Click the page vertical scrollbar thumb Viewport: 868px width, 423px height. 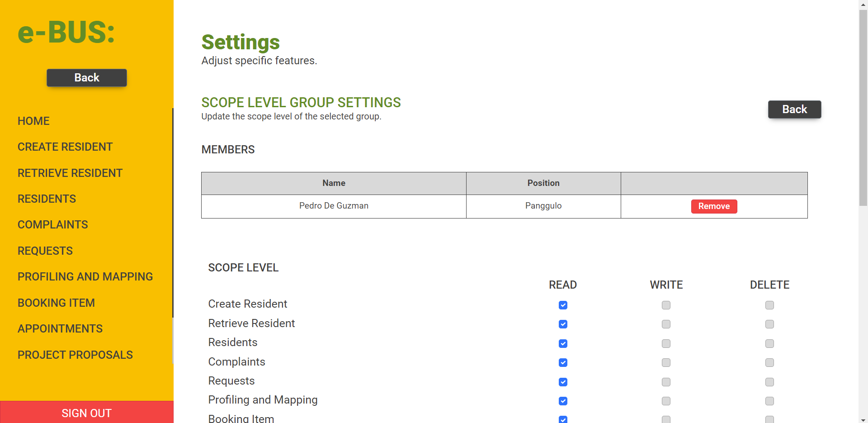pos(863,109)
